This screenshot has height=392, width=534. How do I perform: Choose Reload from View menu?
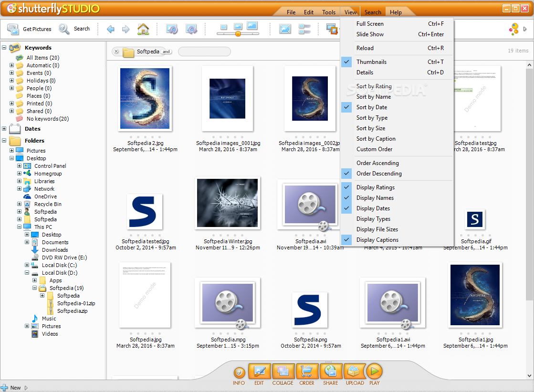tap(397, 48)
